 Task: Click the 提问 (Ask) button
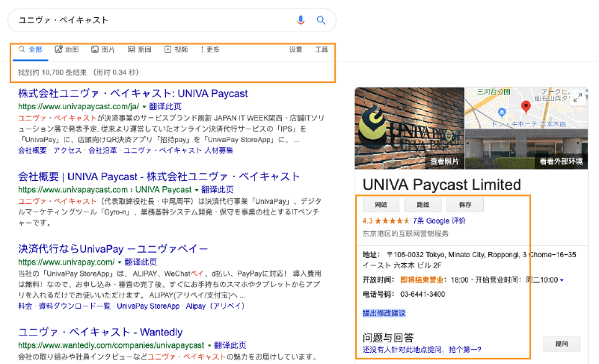point(562,344)
